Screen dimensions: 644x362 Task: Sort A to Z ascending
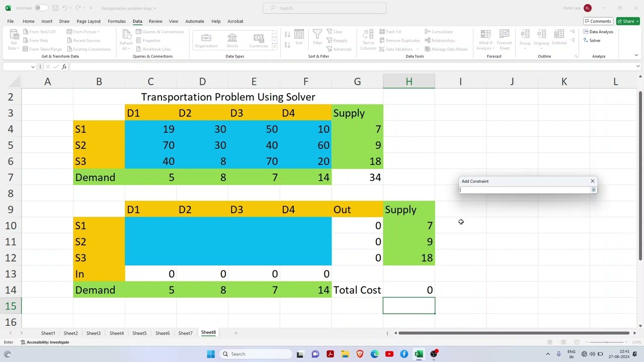click(287, 34)
